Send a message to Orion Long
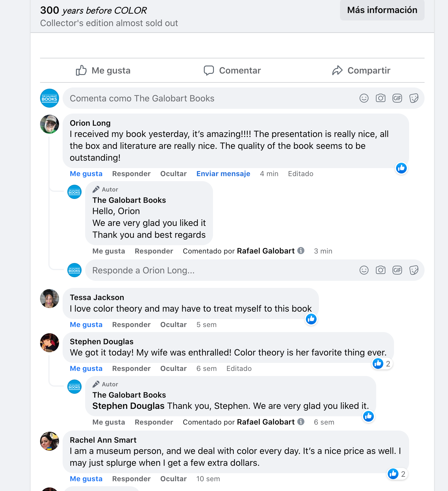The width and height of the screenshot is (448, 491). 223,174
